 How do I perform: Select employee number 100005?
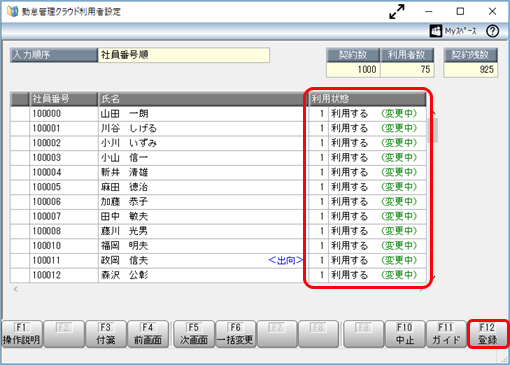pos(64,187)
